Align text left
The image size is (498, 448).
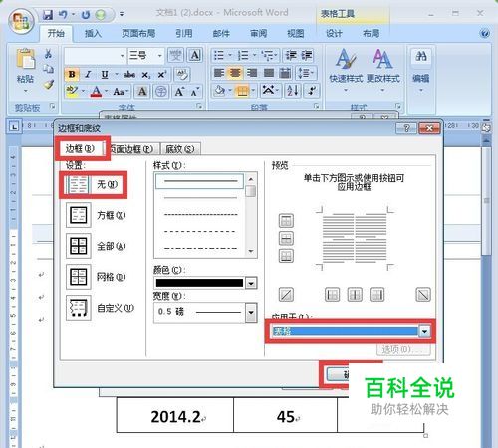tap(219, 73)
